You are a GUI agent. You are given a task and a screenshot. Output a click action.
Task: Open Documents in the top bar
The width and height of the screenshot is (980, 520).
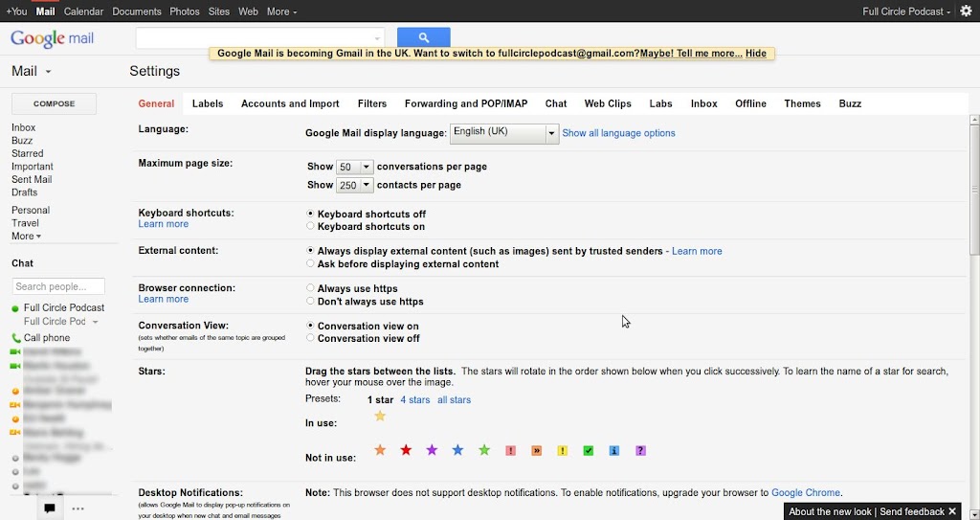tap(137, 11)
